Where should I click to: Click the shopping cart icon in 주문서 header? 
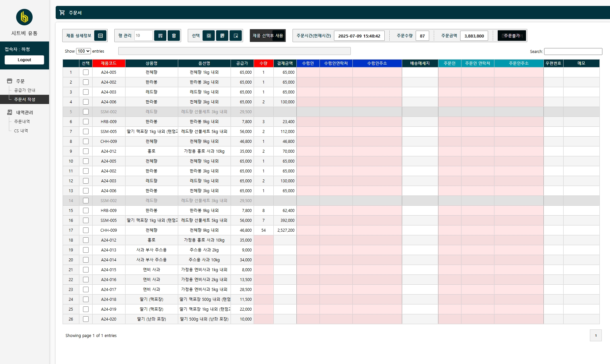tap(62, 13)
